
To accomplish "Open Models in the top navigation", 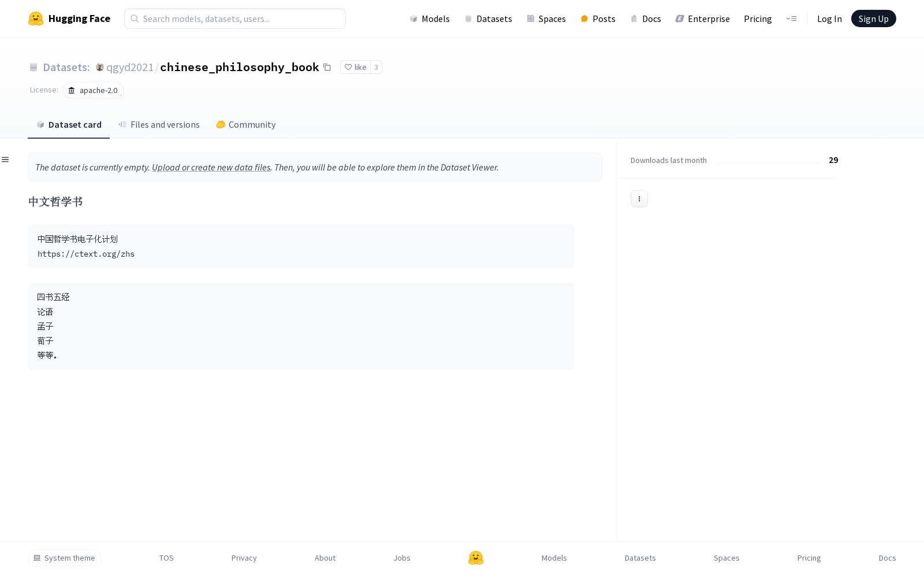I will click(430, 19).
